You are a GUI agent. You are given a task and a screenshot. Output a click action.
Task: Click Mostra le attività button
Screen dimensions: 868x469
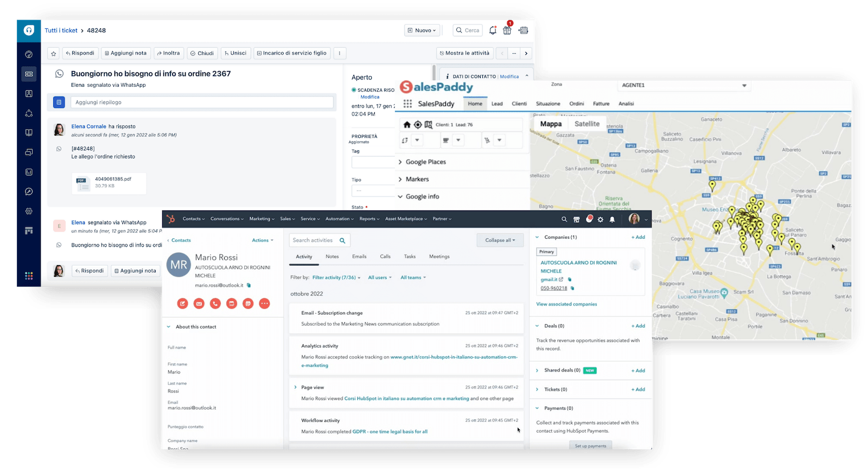pyautogui.click(x=464, y=53)
